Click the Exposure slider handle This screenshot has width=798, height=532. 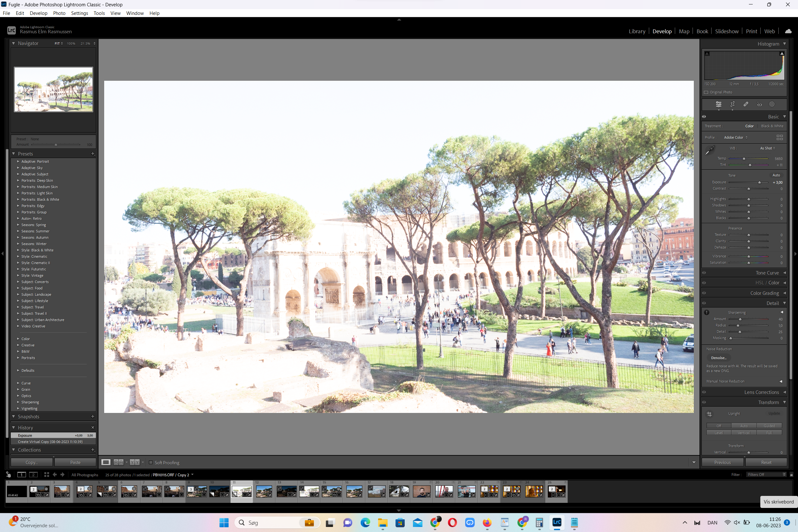tap(759, 182)
